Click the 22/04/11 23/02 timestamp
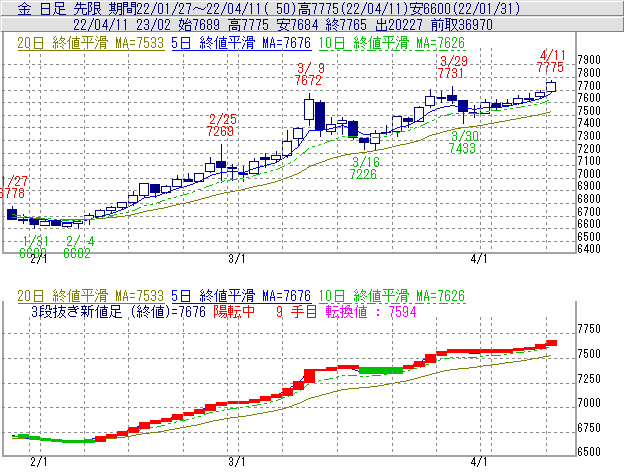 (x=122, y=25)
